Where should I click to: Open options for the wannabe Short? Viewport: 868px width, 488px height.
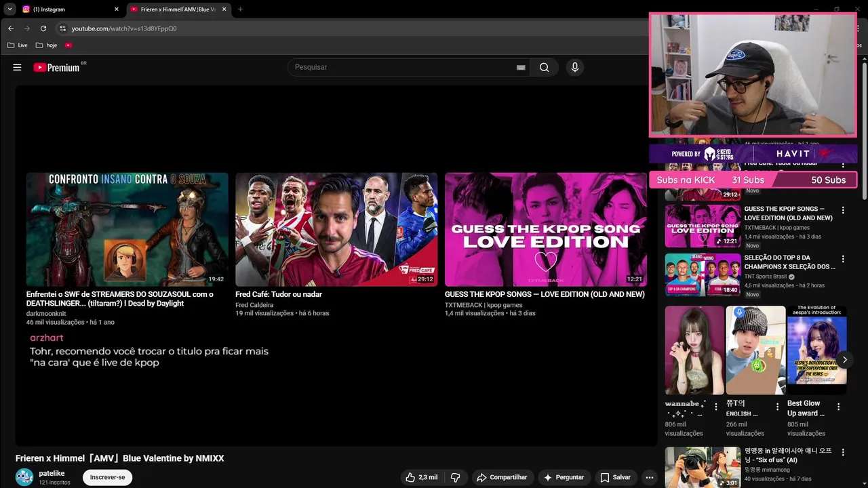(716, 407)
